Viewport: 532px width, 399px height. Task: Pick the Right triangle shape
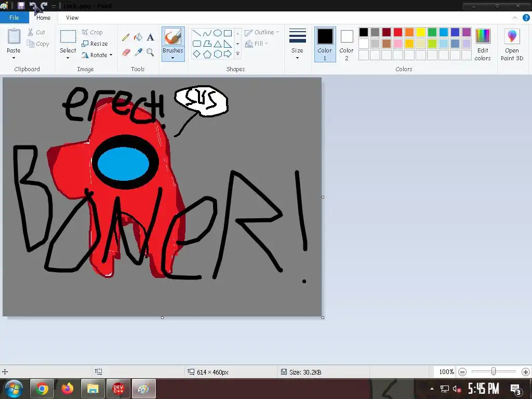pos(228,44)
